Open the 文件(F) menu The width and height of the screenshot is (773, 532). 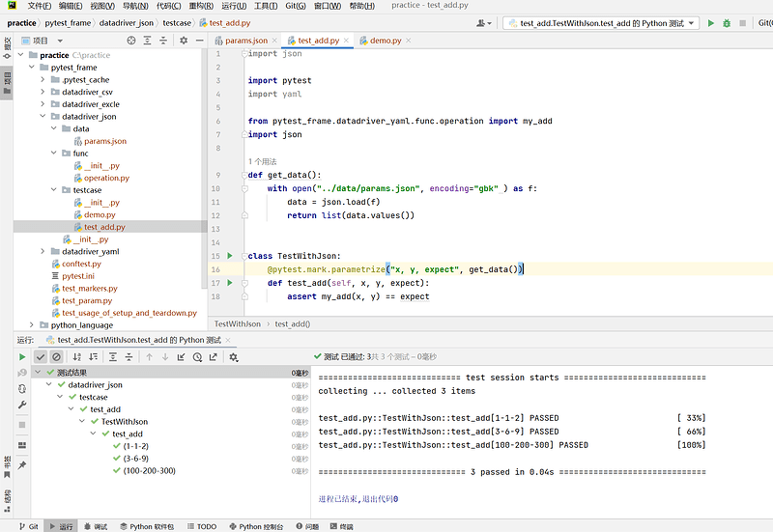click(x=40, y=6)
